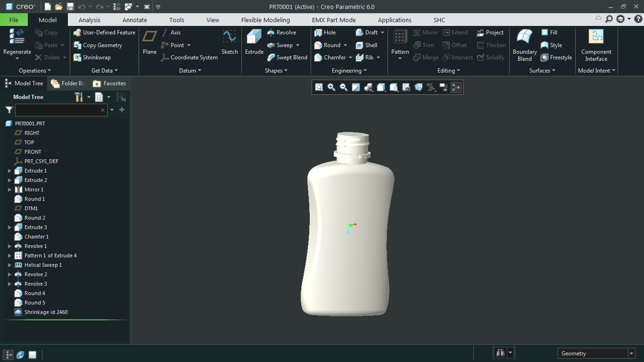Toggle perspective view in graphics toolbar
This screenshot has height=362, width=644.
[418, 87]
